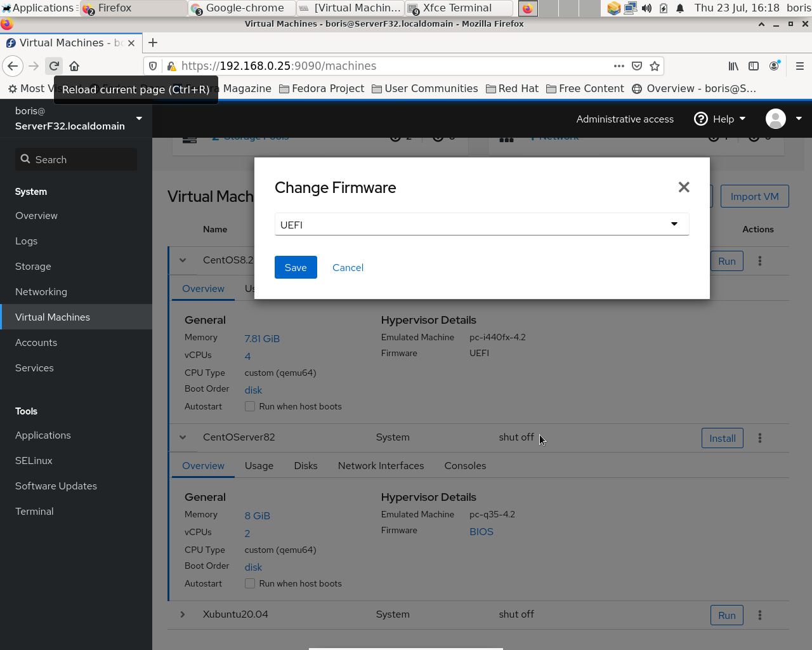812x650 pixels.
Task: Open the Firefox library icon
Action: point(733,66)
